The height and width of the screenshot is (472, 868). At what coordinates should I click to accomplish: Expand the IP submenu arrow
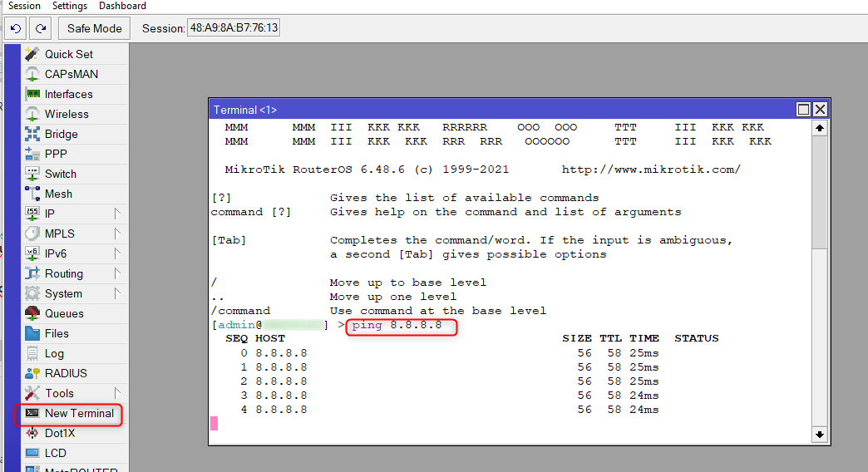tap(117, 214)
